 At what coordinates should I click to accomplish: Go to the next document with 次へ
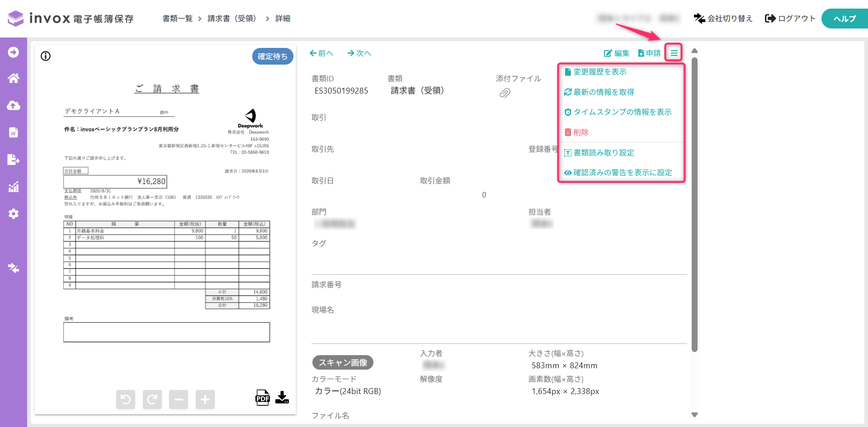pos(359,53)
